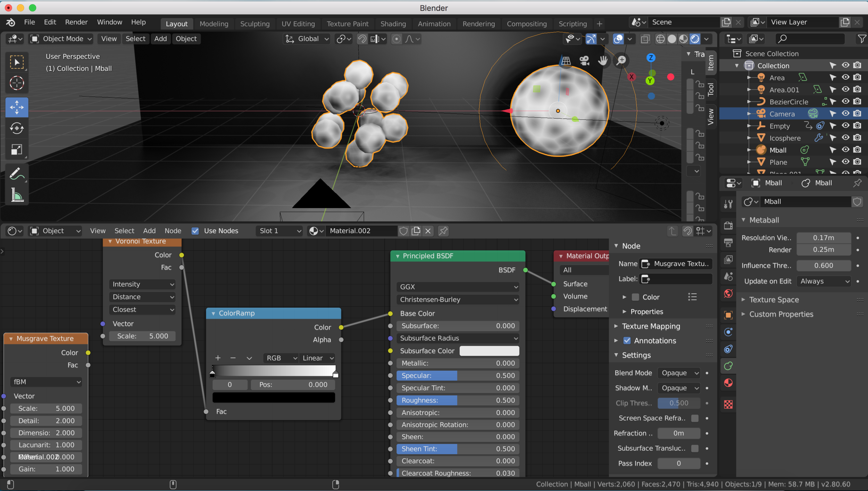868x491 pixels.
Task: Add a color stop to ColorRamp
Action: pyautogui.click(x=218, y=358)
